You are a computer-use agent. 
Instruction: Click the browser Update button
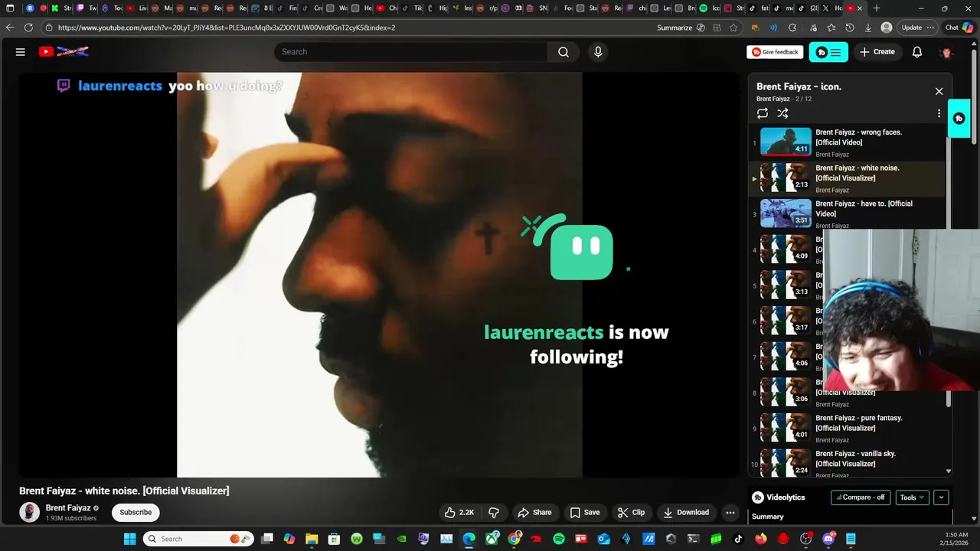coord(912,28)
